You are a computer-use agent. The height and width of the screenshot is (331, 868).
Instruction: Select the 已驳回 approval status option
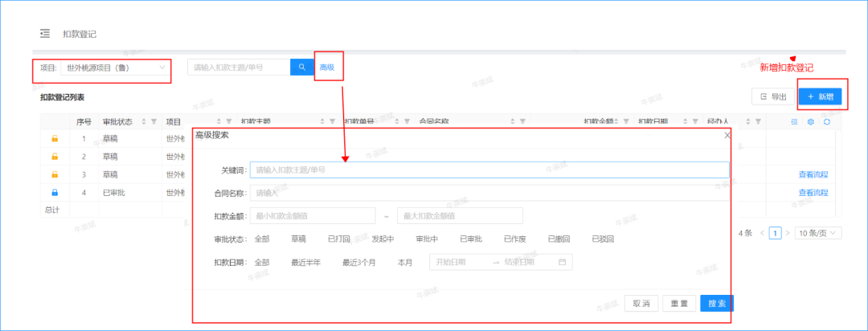[603, 239]
